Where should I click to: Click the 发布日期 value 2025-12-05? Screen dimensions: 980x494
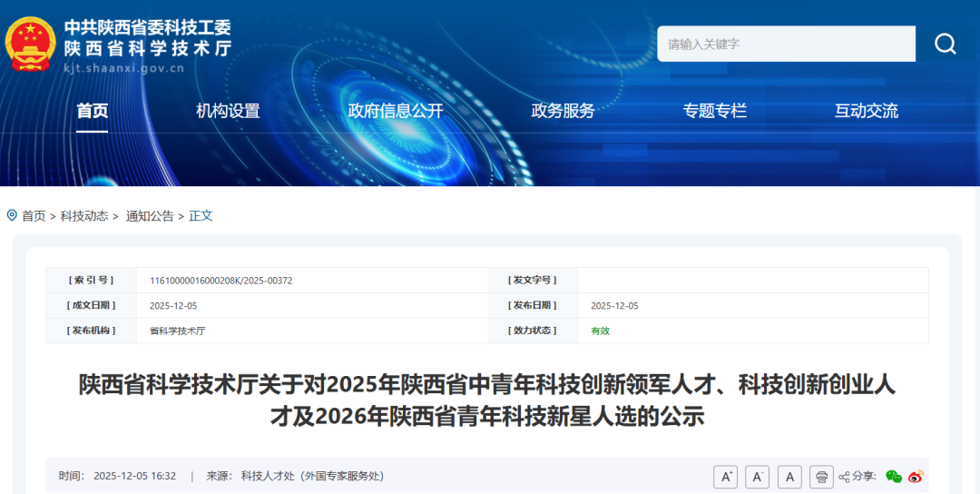tap(614, 306)
